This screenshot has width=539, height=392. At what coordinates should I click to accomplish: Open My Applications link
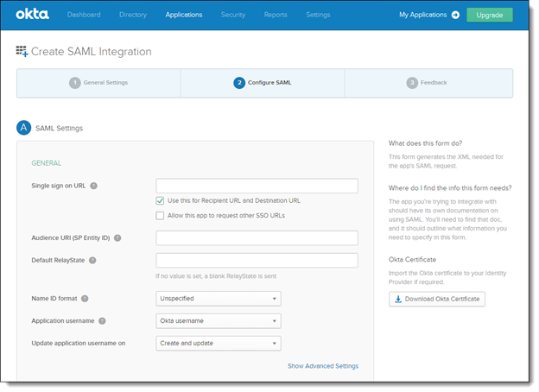pyautogui.click(x=422, y=15)
